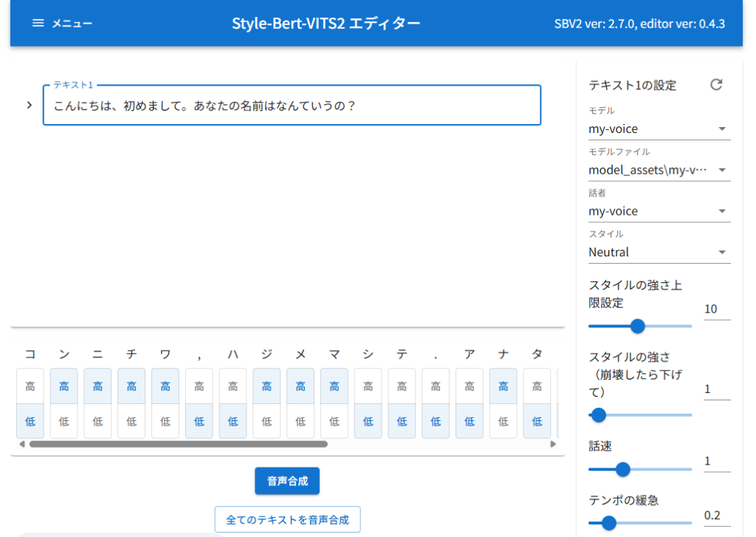Open the 話者 dropdown
Image resolution: width=756 pixels, height=537 pixels.
pyautogui.click(x=659, y=211)
